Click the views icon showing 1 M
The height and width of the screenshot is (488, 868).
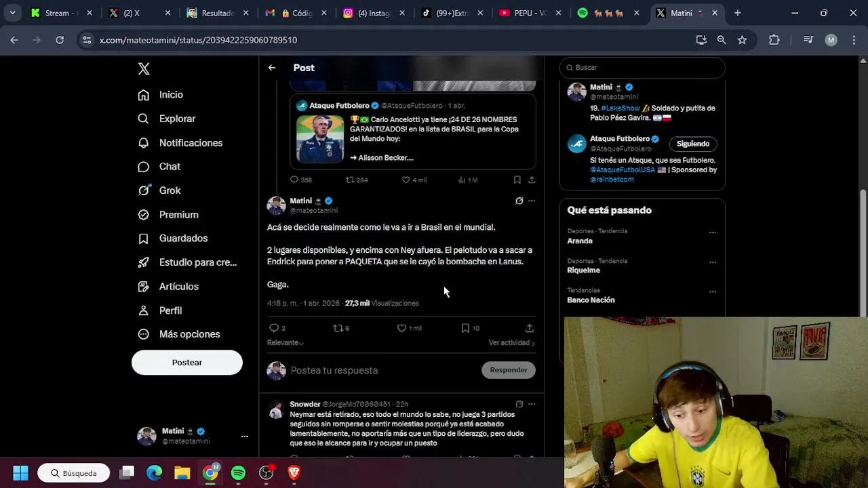(462, 180)
